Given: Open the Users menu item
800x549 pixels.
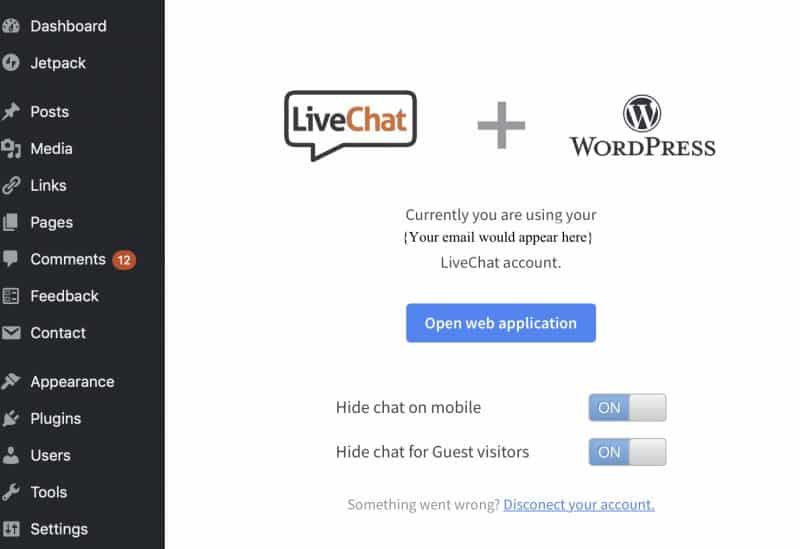Looking at the screenshot, I should point(50,455).
